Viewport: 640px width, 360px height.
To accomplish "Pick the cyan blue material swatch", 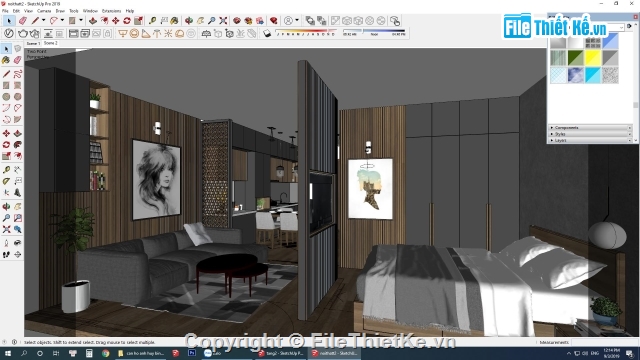I will click(x=593, y=76).
